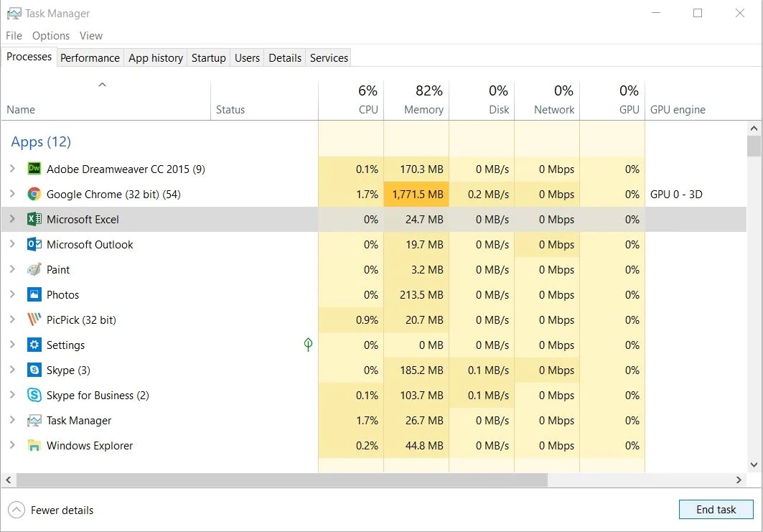Select the Microsoft Excel process row
The image size is (763, 532).
(x=83, y=219)
